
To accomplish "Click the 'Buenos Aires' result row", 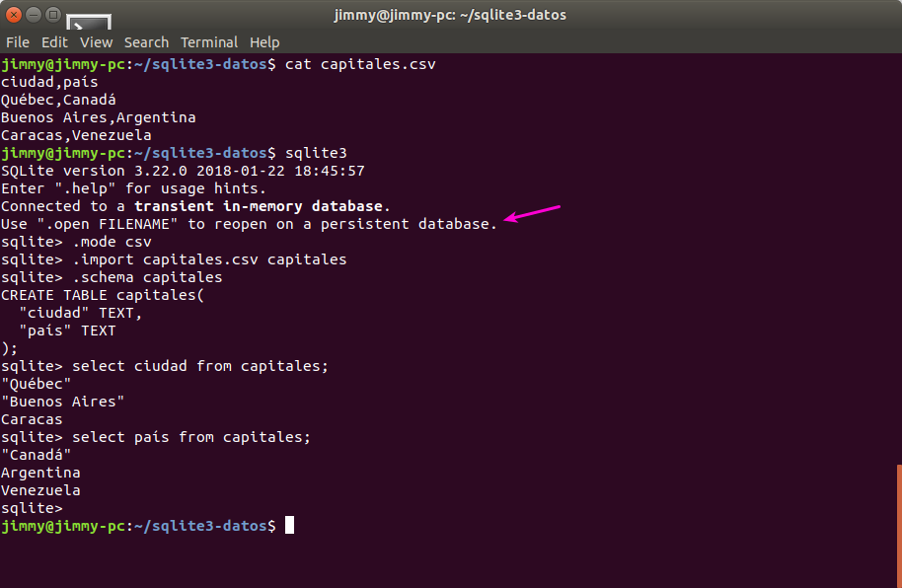I will (63, 401).
